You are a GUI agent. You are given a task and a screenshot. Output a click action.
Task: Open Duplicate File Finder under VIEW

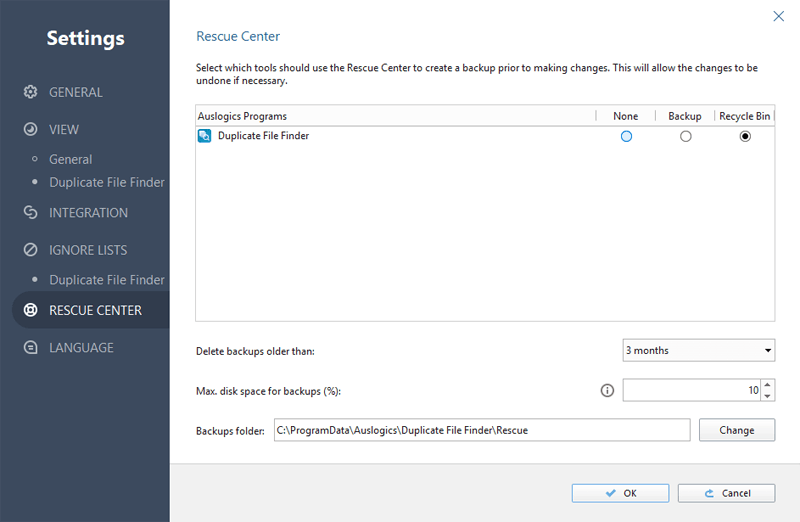click(107, 182)
